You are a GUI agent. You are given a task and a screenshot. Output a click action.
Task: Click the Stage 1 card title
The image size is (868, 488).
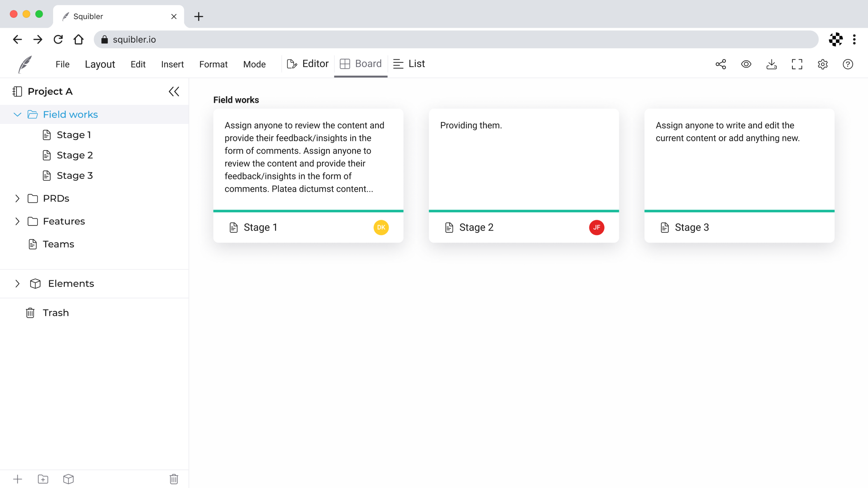point(260,227)
